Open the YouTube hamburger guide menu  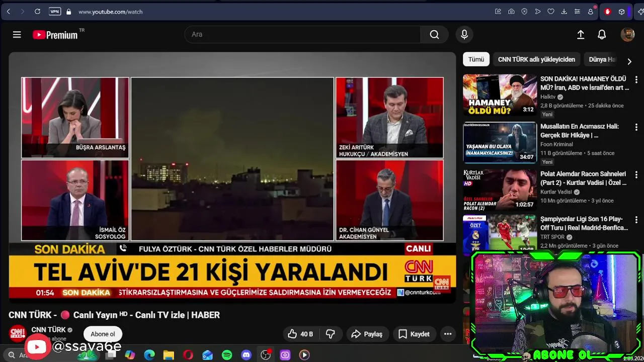pyautogui.click(x=17, y=35)
